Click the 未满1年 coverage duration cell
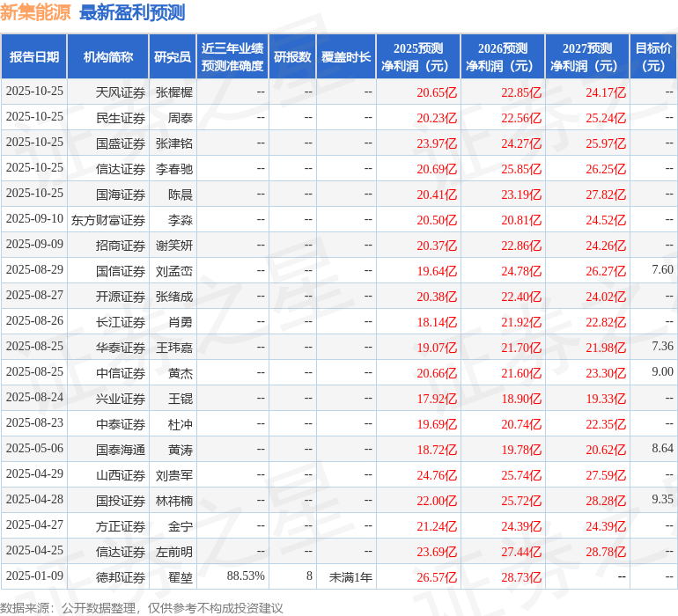Image resolution: width=678 pixels, height=616 pixels. click(x=350, y=577)
